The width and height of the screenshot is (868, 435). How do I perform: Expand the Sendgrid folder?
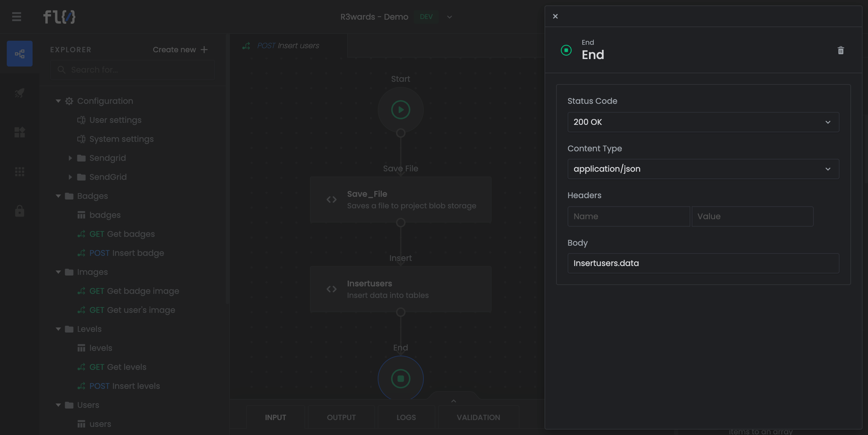click(x=70, y=158)
